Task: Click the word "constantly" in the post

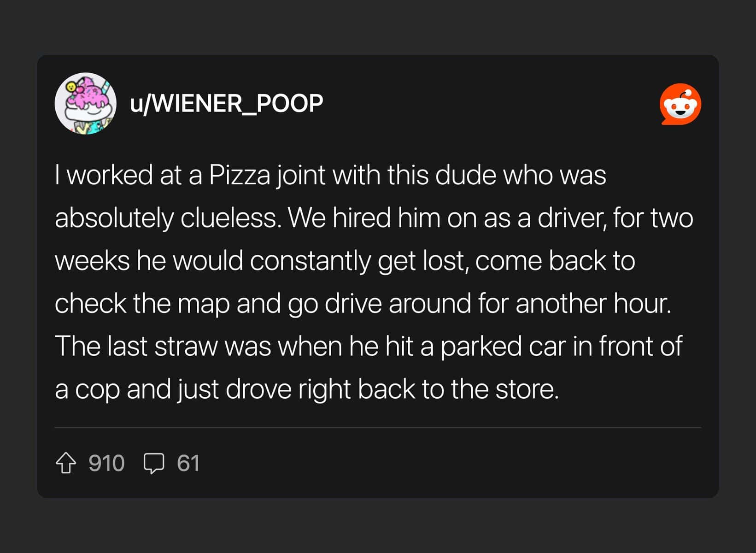Action: point(310,261)
